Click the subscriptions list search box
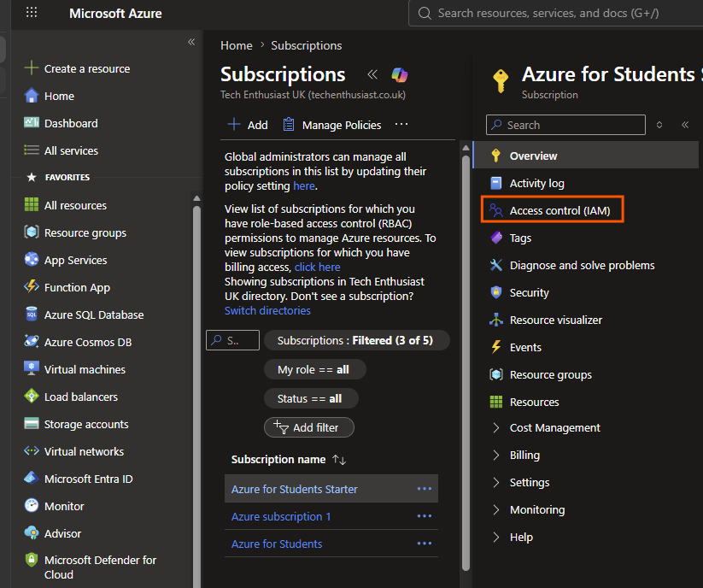The width and height of the screenshot is (703, 588). [232, 340]
